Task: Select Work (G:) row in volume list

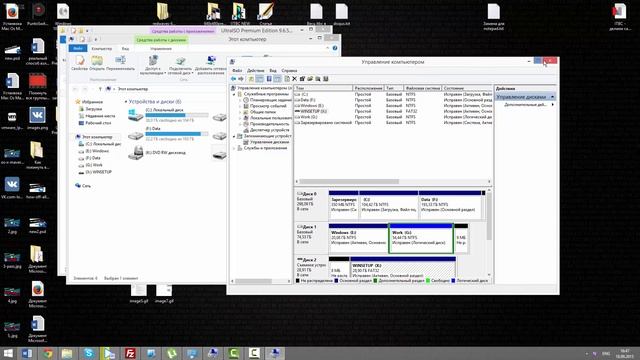Action: [393, 117]
